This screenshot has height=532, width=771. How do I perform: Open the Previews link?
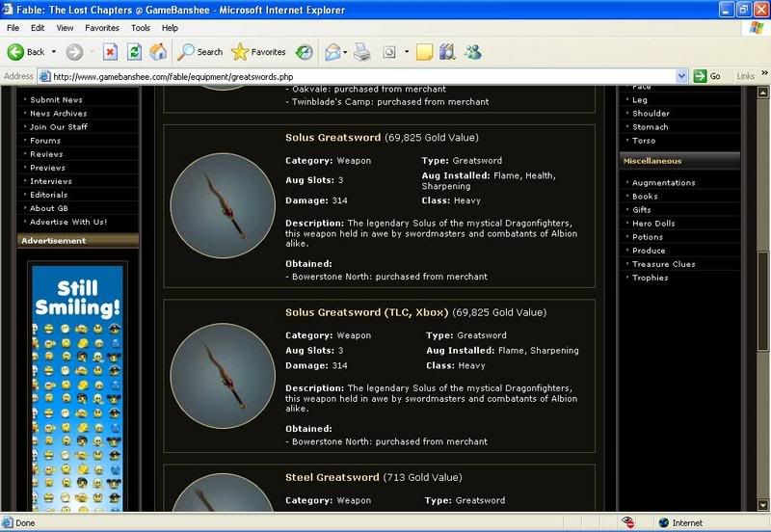pyautogui.click(x=47, y=168)
